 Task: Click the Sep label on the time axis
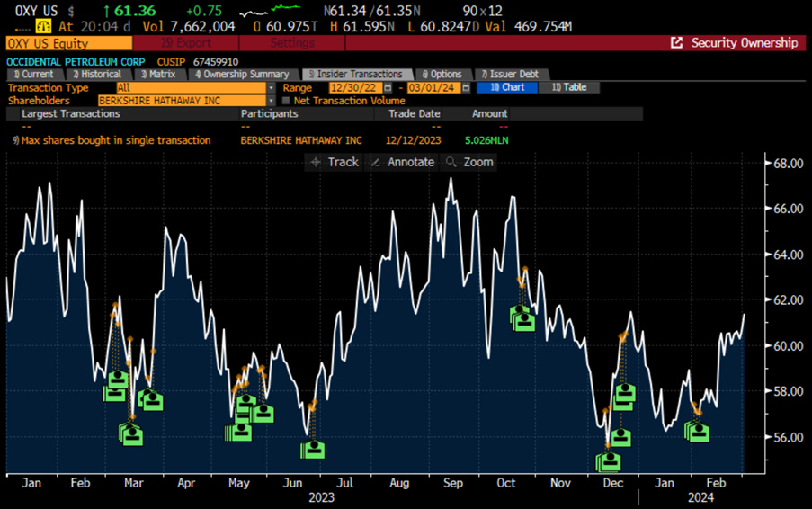[x=452, y=483]
